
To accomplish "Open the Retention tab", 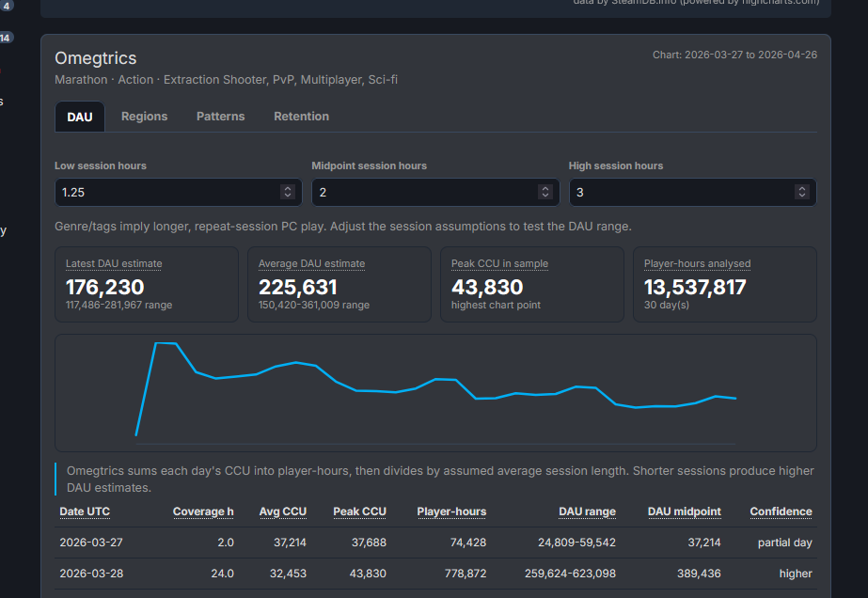I will point(301,117).
